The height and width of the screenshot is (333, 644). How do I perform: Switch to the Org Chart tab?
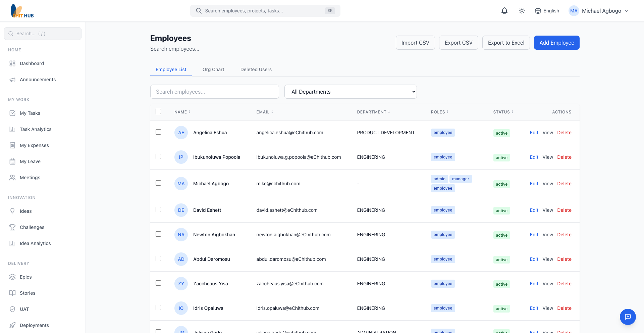click(213, 69)
